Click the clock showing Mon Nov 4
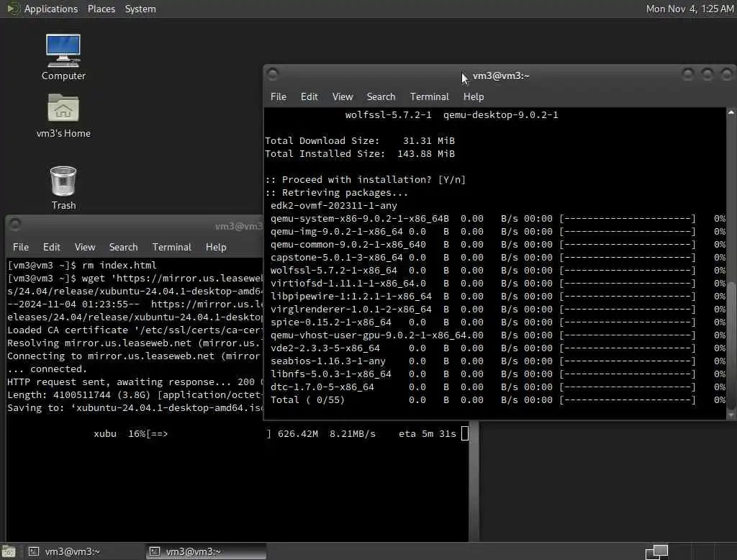This screenshot has width=737, height=560. [689, 9]
